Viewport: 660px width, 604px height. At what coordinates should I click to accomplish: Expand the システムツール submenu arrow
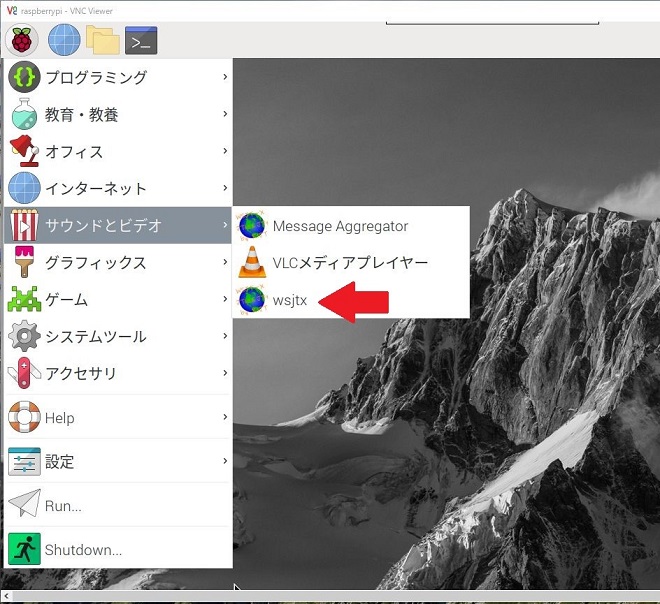(225, 336)
